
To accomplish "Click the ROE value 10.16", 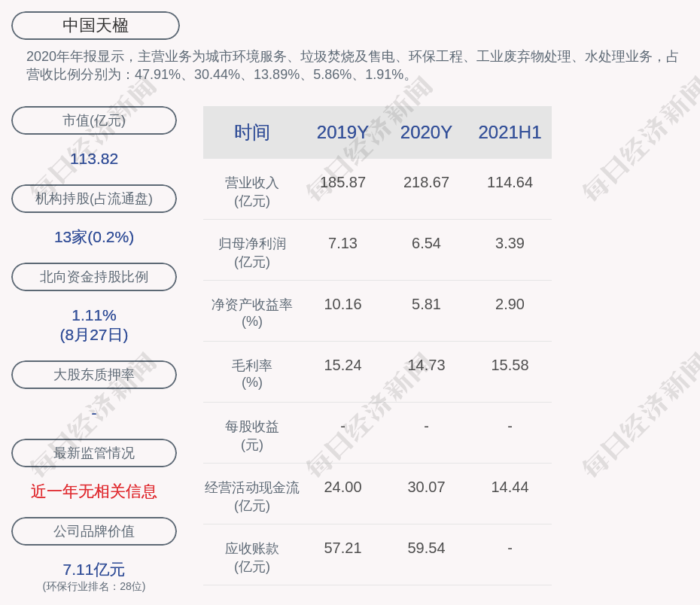I will pos(342,304).
